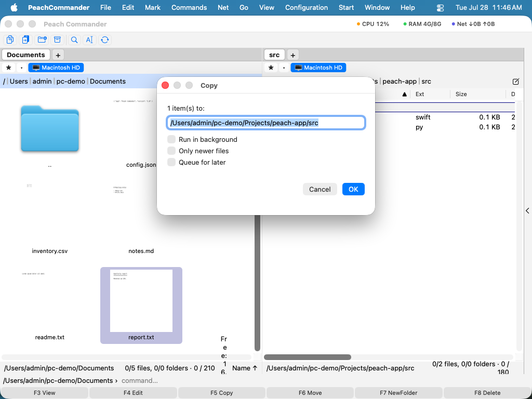Open favorites star in left panel
Image resolution: width=532 pixels, height=399 pixels.
click(x=9, y=68)
